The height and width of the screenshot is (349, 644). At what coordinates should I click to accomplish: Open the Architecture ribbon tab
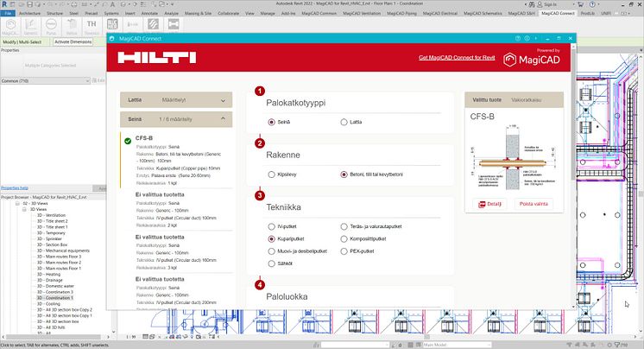pos(29,13)
